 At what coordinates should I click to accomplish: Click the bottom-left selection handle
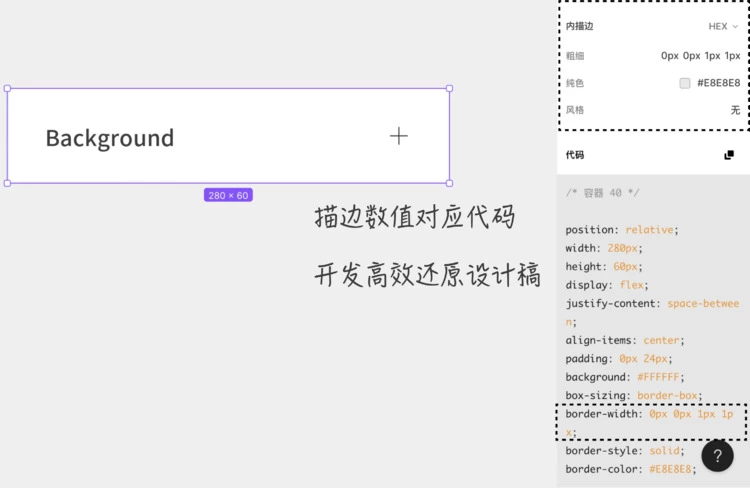[x=8, y=183]
